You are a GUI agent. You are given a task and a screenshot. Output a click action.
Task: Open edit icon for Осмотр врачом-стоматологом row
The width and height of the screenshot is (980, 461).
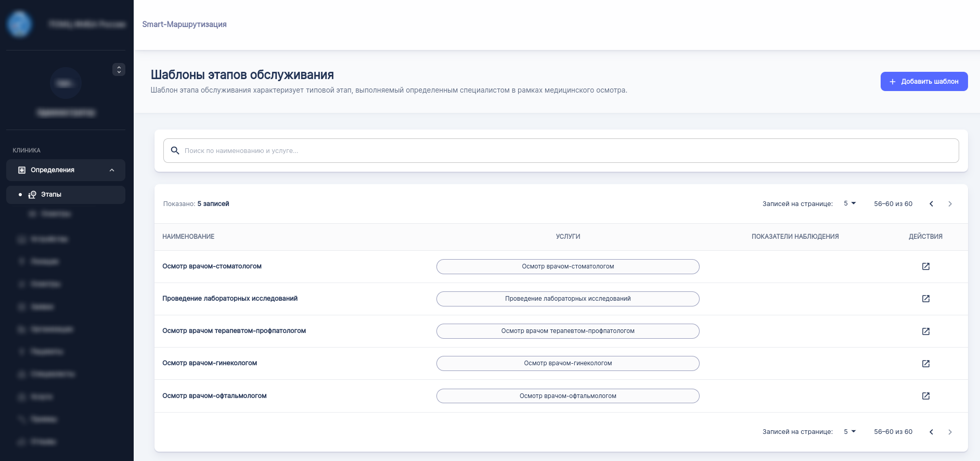[x=925, y=266]
